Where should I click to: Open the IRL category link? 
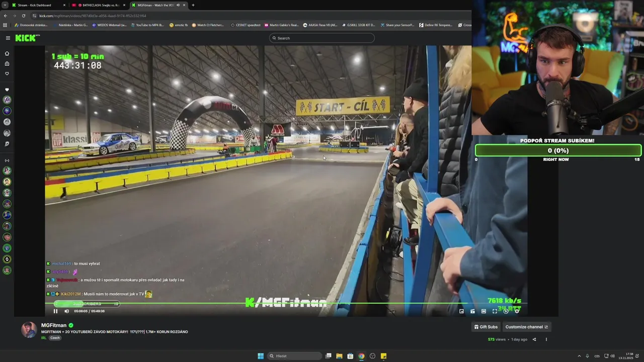(x=44, y=338)
